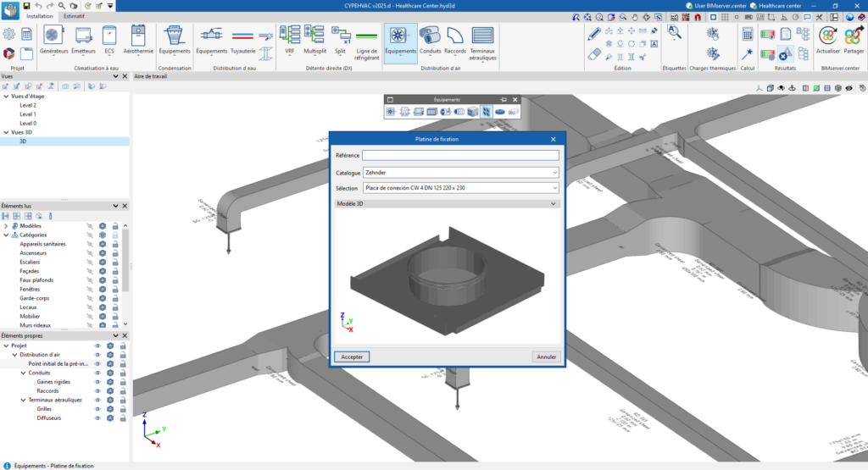Activate Équipements in Distribution d'air group
Image resolution: width=868 pixels, height=470 pixels.
[x=400, y=43]
